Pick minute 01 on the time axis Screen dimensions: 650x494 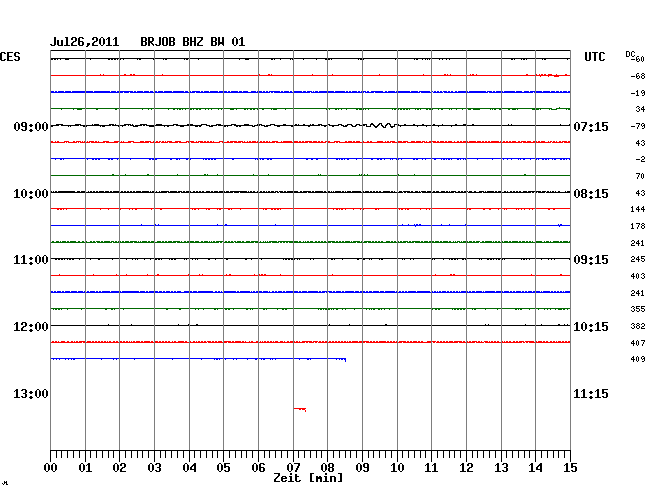85,468
